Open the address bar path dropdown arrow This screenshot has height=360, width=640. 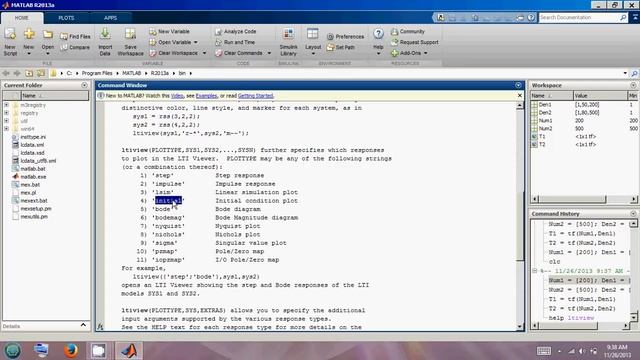point(625,73)
